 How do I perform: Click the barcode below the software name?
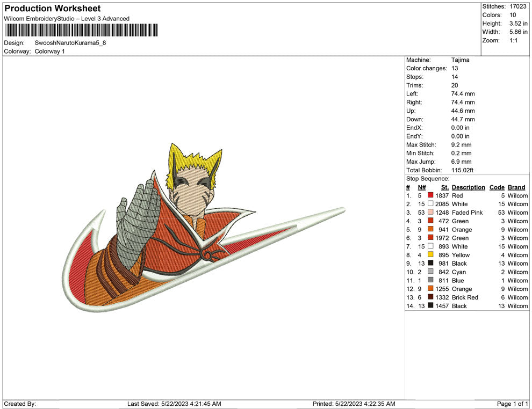[82, 30]
